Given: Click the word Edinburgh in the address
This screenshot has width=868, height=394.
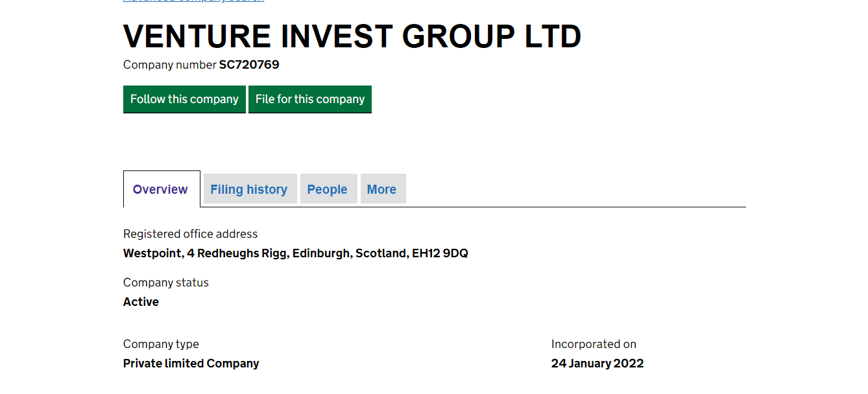Looking at the screenshot, I should (x=322, y=253).
